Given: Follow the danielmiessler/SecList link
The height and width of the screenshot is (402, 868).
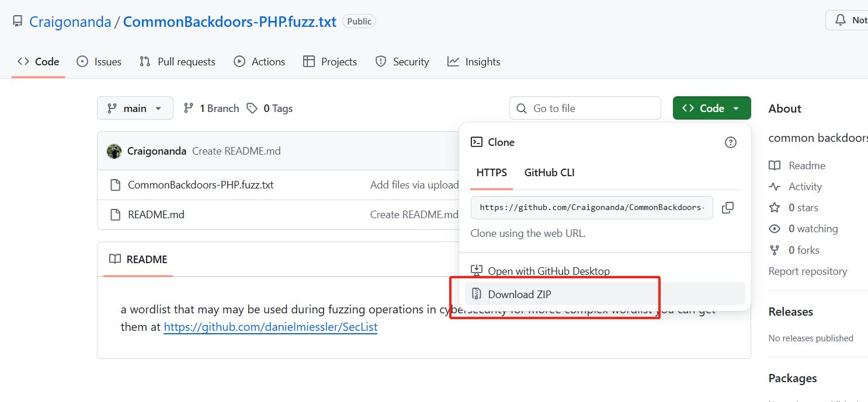Looking at the screenshot, I should [x=270, y=327].
